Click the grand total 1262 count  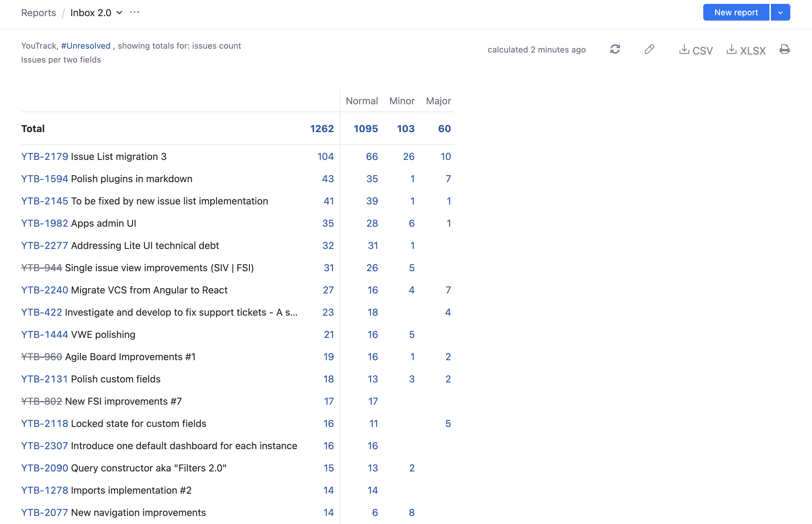tap(322, 128)
